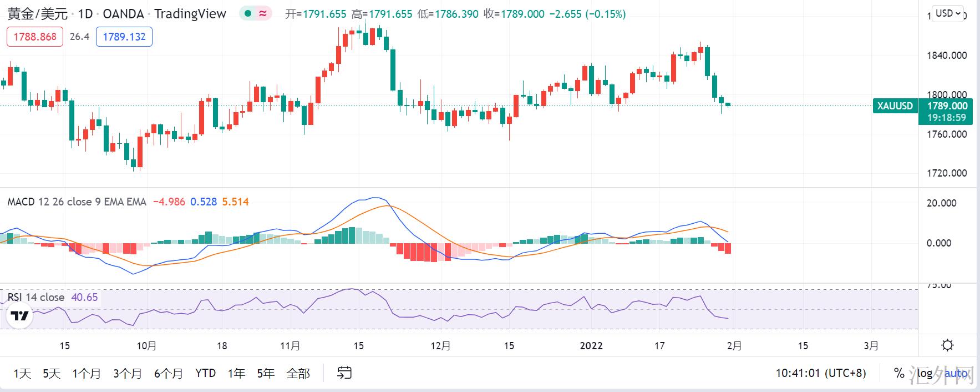Click the XAUUSD price label tag
The height and width of the screenshot is (392, 980).
click(x=895, y=105)
